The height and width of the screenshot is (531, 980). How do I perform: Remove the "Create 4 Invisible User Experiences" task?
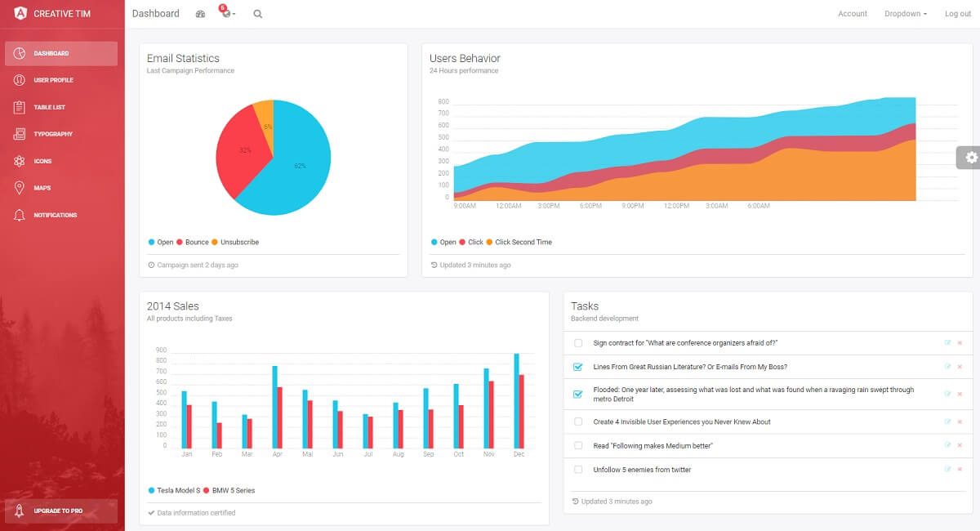960,422
